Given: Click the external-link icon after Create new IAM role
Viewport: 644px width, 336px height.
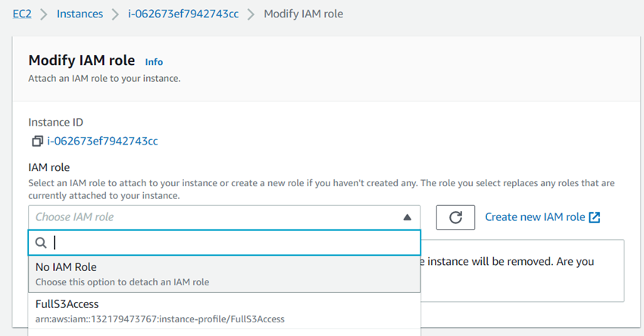Looking at the screenshot, I should click(x=595, y=217).
